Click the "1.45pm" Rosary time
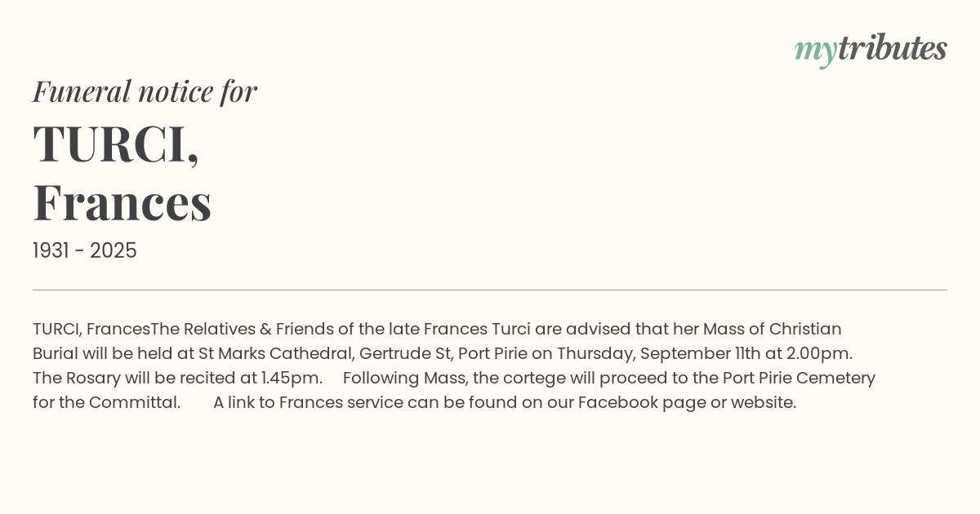Image resolution: width=980 pixels, height=514 pixels. (x=292, y=378)
